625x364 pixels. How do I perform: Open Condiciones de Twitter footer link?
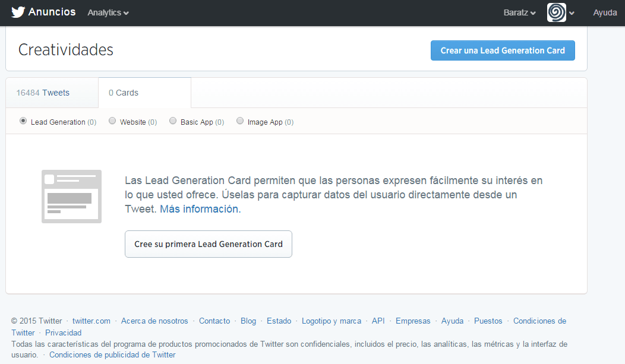tap(539, 321)
